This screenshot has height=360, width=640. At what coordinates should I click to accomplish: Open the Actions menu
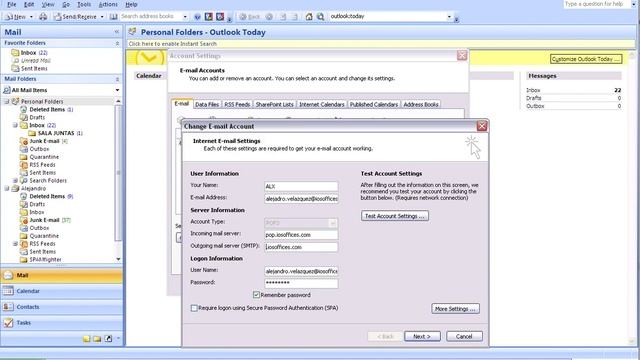[108, 4]
